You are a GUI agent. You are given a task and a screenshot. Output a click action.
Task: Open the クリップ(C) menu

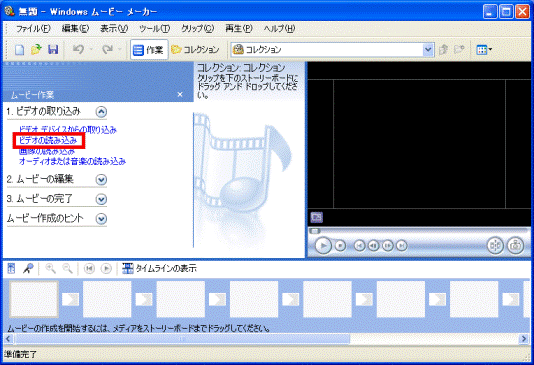click(x=198, y=29)
